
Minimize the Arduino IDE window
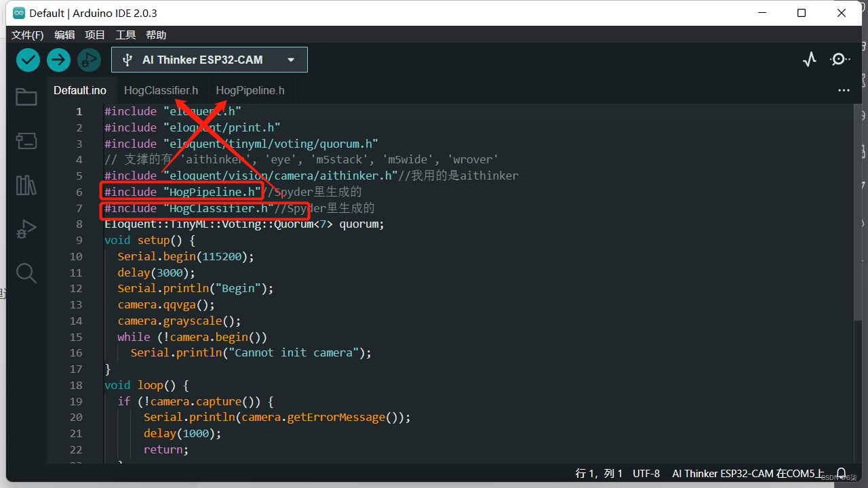(x=762, y=13)
